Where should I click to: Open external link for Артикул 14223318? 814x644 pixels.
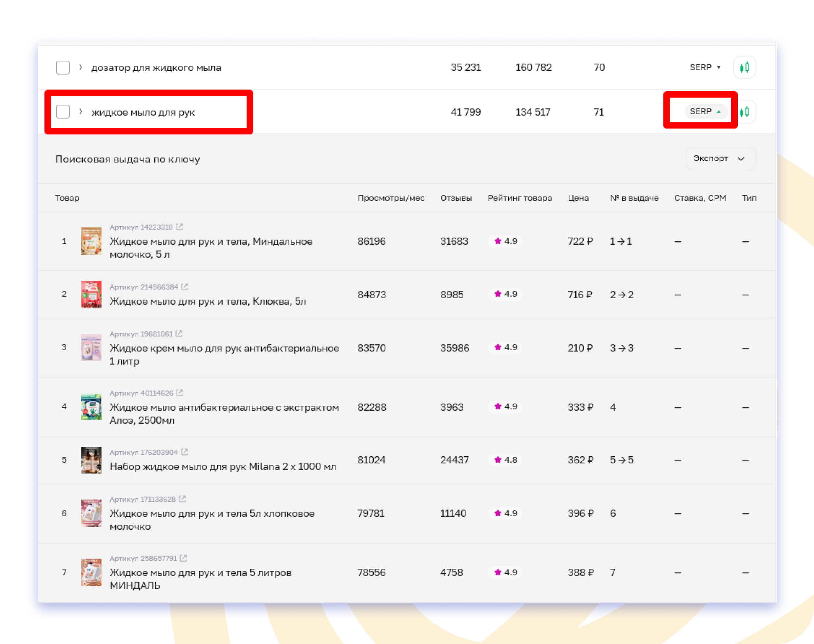(179, 227)
